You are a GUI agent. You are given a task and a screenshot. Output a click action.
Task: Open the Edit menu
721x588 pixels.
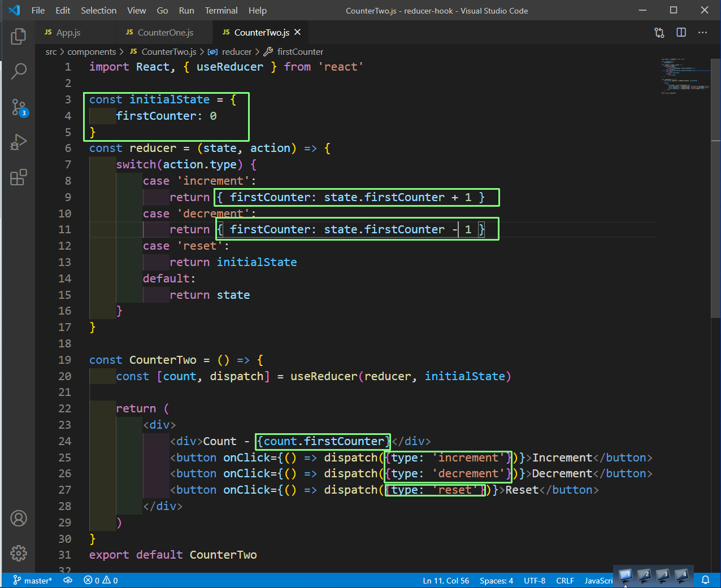point(63,10)
